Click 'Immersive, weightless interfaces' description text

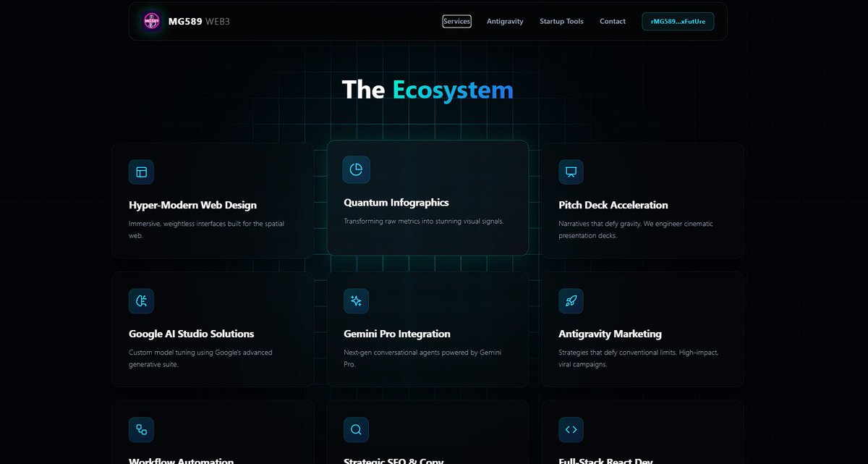206,229
